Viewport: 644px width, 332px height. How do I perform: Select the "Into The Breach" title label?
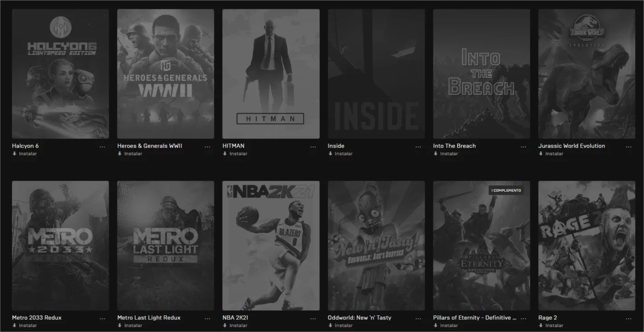(454, 146)
